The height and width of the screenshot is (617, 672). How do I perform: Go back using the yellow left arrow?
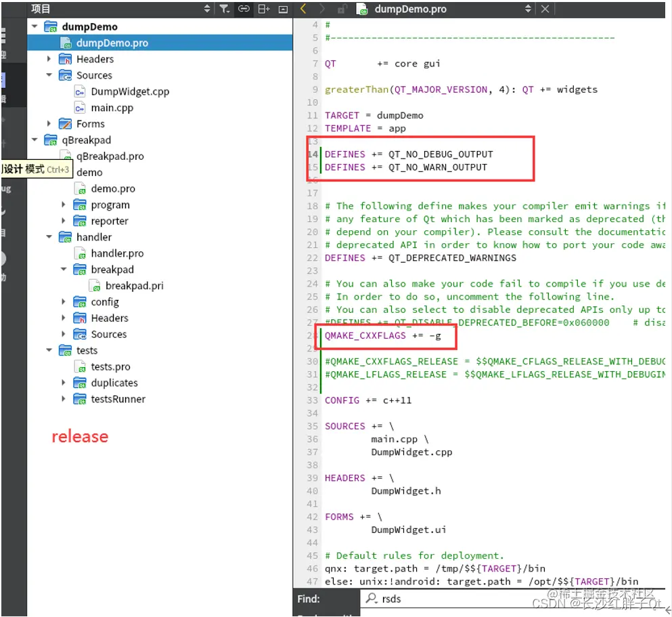pyautogui.click(x=303, y=9)
